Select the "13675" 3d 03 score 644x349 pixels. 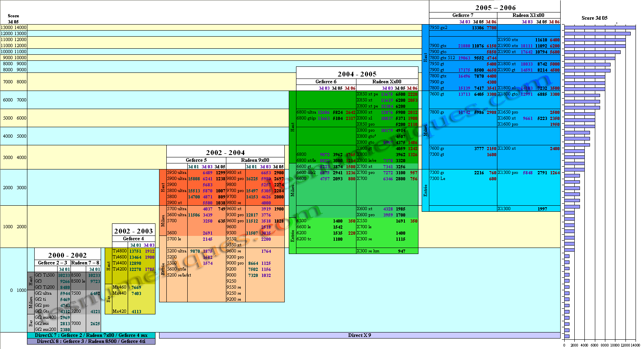click(387, 95)
